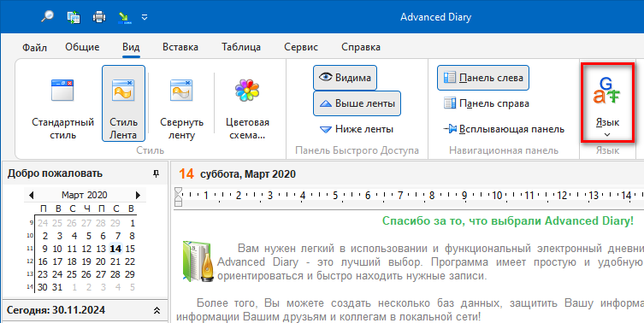Open the Язык language dropdown
This screenshot has width=644, height=323.
point(607,103)
